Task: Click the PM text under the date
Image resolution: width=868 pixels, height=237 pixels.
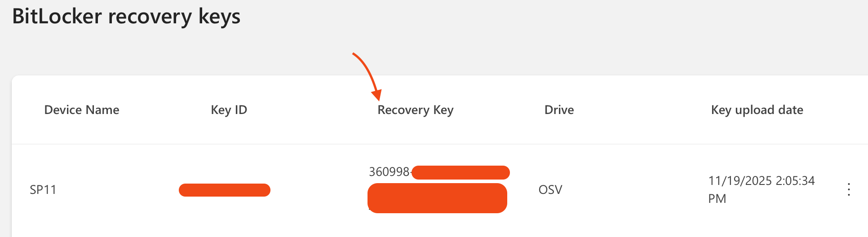Action: pyautogui.click(x=717, y=199)
